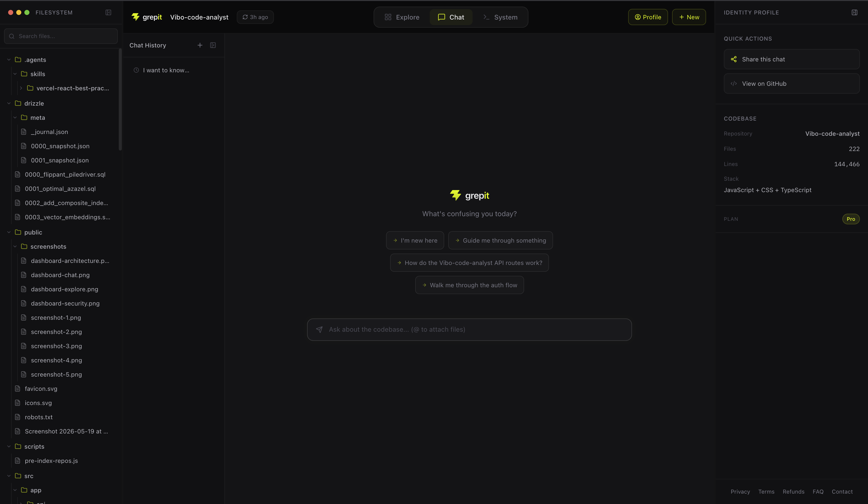Select 'Walk me through the auth flow'
868x504 pixels.
click(x=470, y=285)
